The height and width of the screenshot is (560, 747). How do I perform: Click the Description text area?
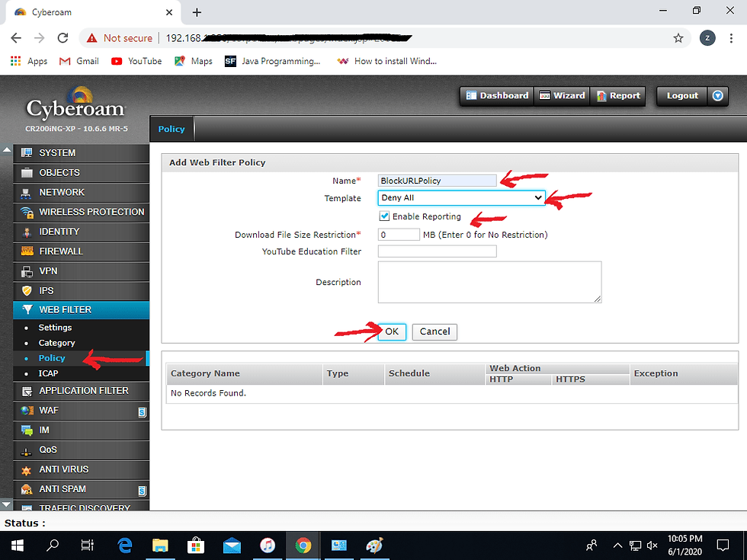point(489,282)
